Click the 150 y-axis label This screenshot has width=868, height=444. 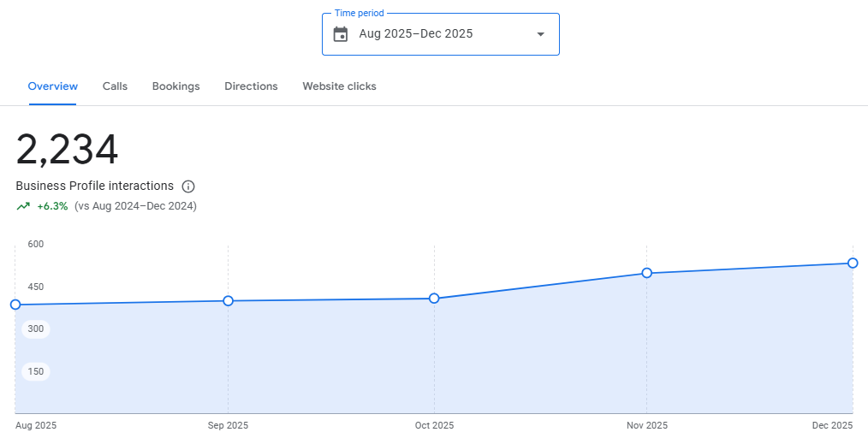[35, 371]
